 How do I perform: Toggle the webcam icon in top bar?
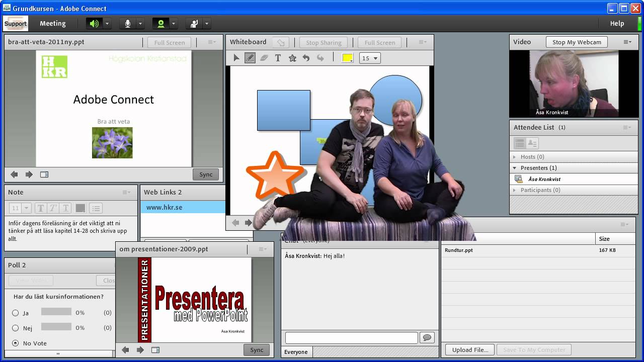pos(161,24)
